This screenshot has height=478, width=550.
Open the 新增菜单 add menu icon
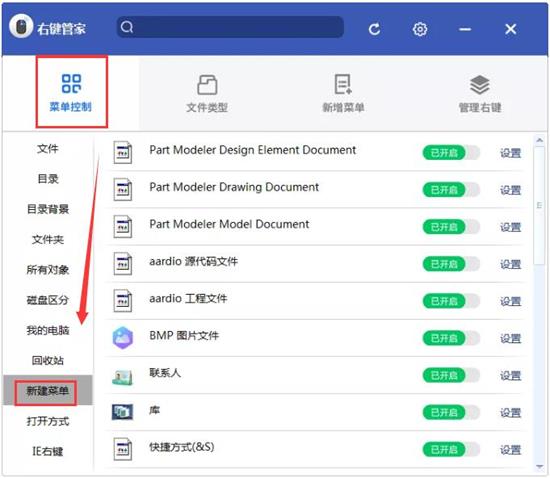[x=343, y=84]
